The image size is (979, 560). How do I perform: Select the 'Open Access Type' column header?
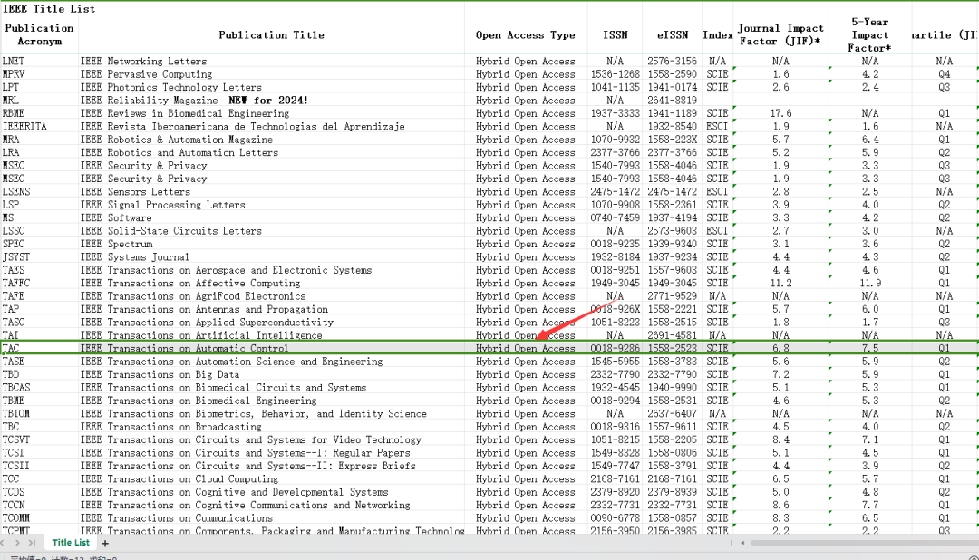pyautogui.click(x=526, y=34)
